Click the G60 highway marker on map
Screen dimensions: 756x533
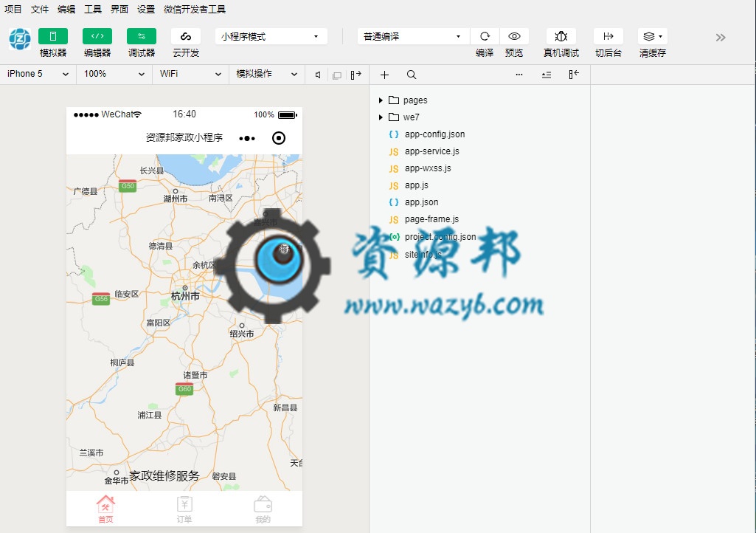coord(184,388)
